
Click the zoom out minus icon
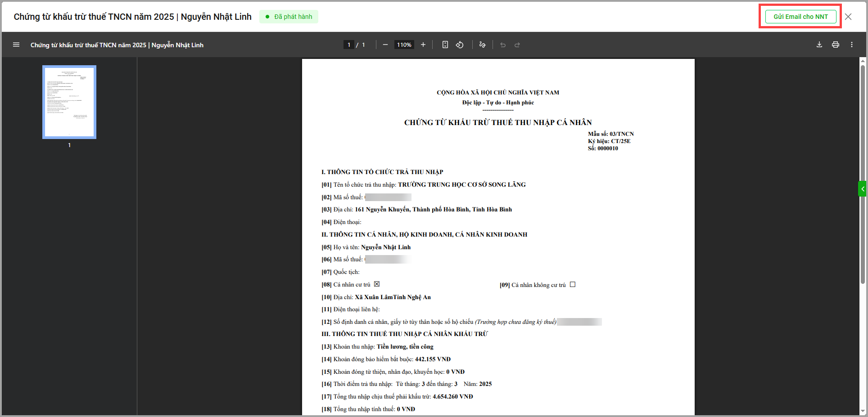point(385,45)
